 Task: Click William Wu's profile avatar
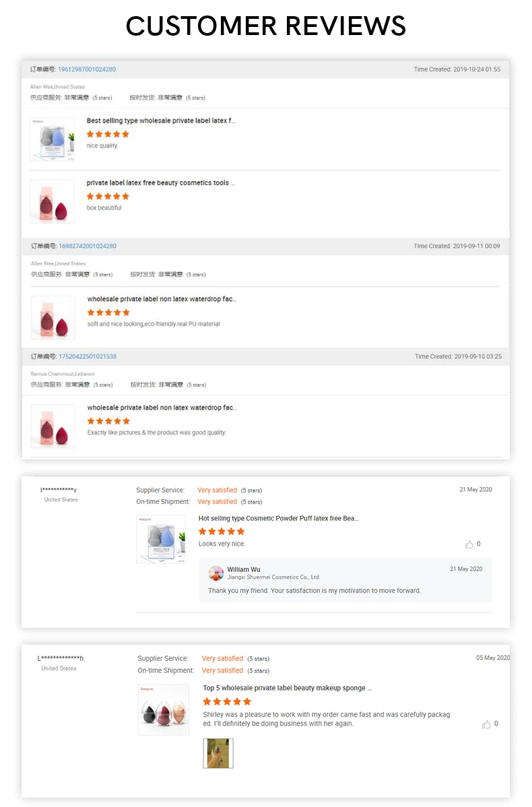click(x=216, y=573)
